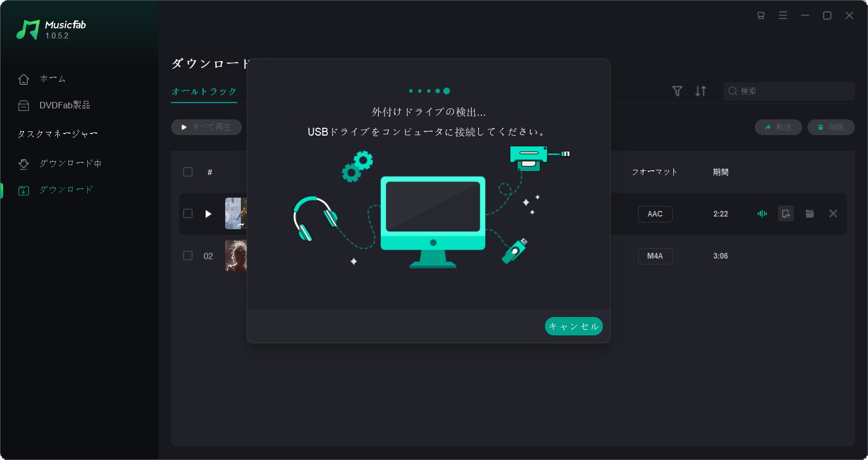
Task: Check the checkbox for track 02
Action: (x=188, y=255)
